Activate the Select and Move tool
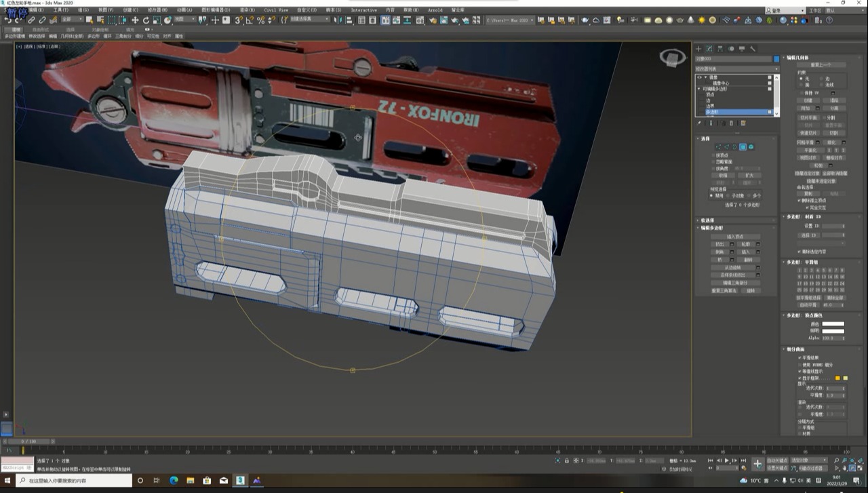The height and width of the screenshot is (493, 868). click(x=135, y=20)
